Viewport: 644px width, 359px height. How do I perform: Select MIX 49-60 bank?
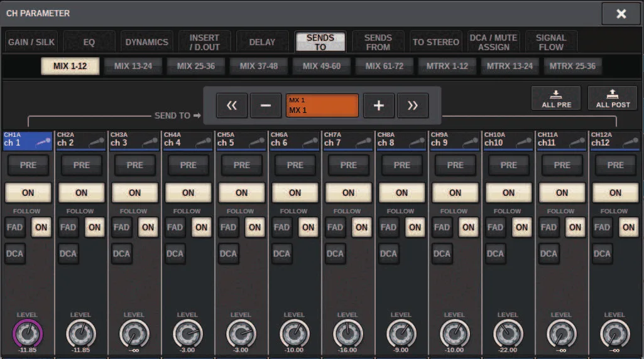[322, 66]
